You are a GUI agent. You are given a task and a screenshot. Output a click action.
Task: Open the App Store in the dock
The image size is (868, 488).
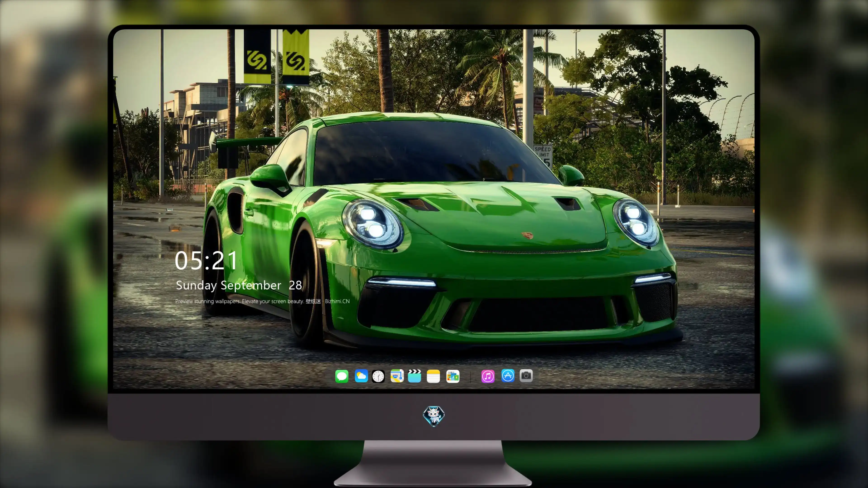508,375
